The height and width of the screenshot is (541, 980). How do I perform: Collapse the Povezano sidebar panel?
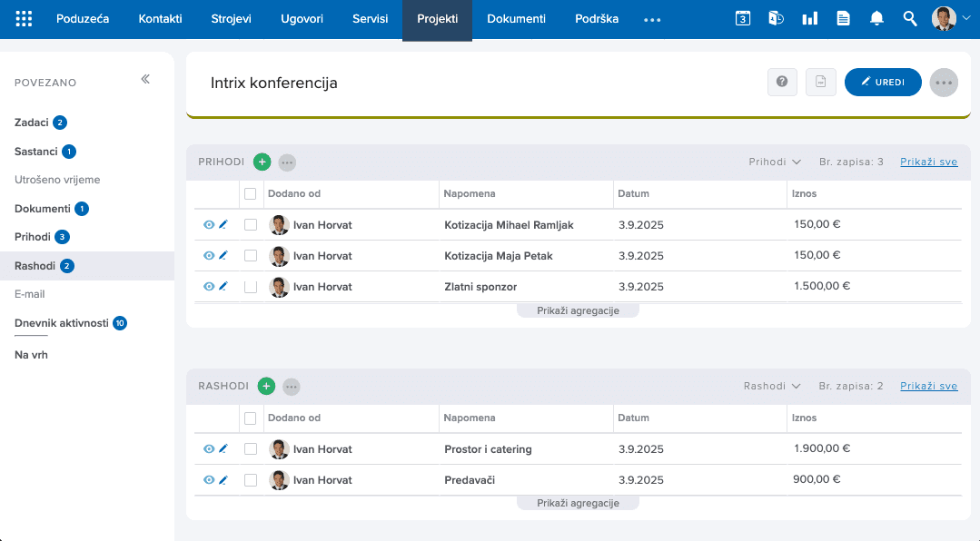[x=145, y=79]
